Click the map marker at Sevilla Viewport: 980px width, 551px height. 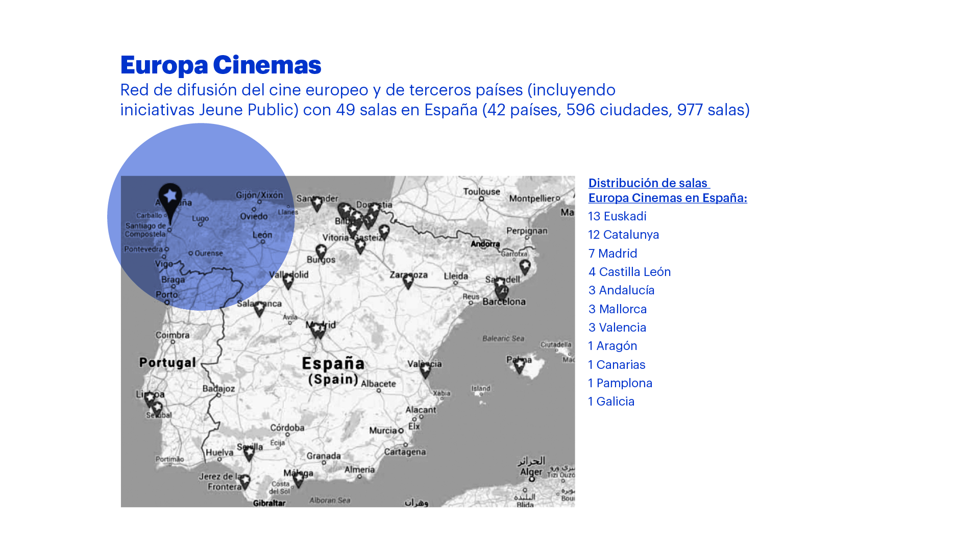pos(249,453)
